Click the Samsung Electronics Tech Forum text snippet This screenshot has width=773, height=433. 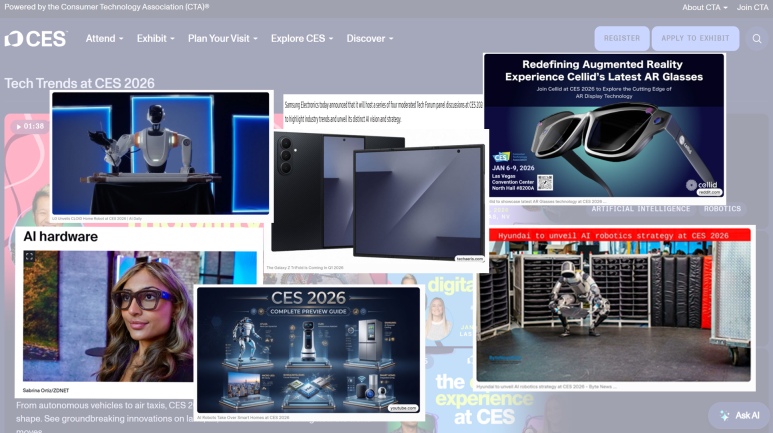pyautogui.click(x=383, y=112)
